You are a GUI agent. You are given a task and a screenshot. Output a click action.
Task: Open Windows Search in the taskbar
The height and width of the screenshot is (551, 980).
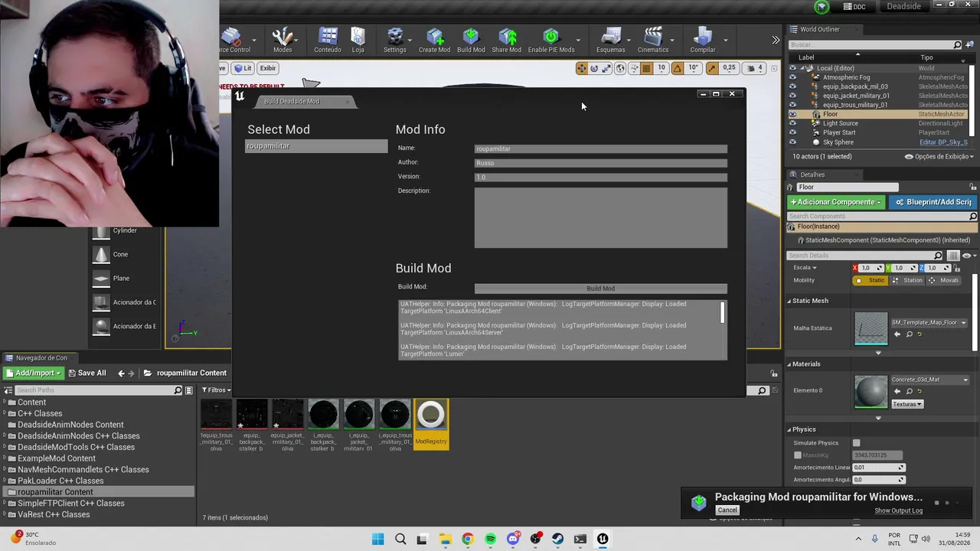pos(400,539)
